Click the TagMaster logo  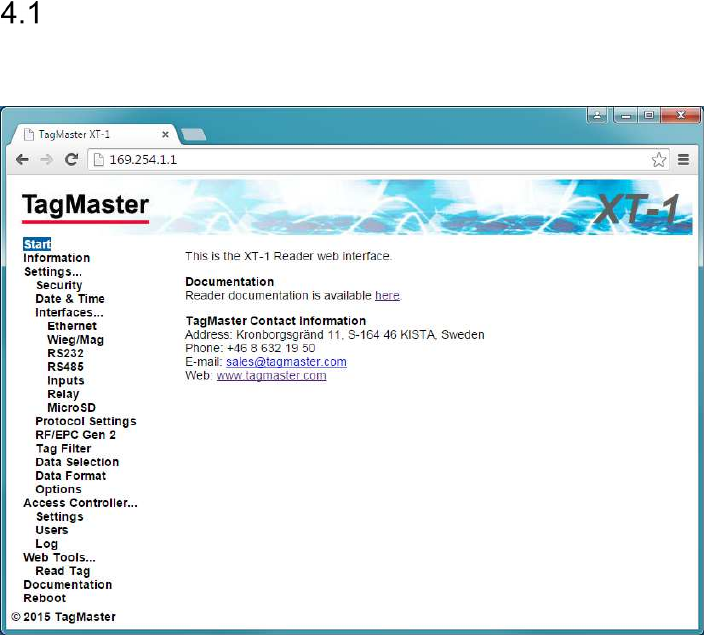tap(85, 207)
